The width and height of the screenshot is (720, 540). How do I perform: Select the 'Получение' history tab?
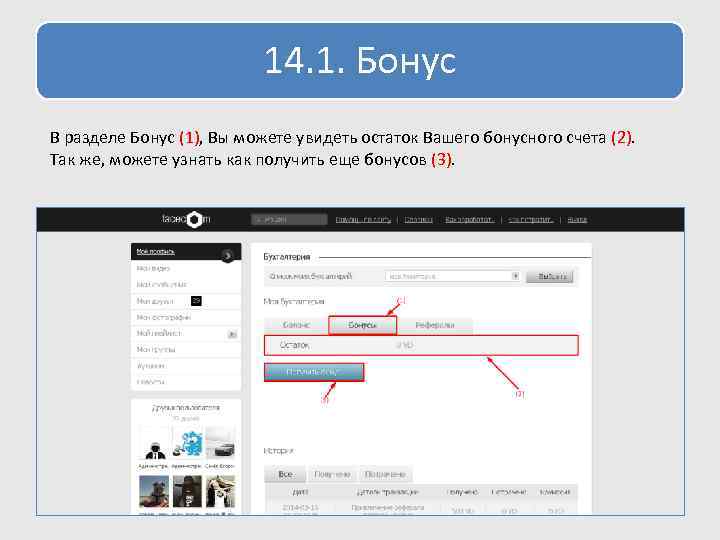(x=332, y=474)
